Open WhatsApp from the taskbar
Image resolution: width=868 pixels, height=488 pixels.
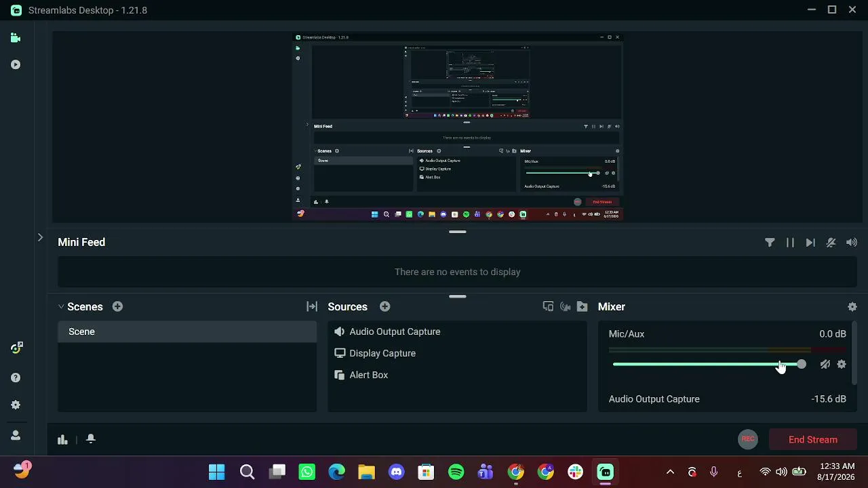[307, 472]
